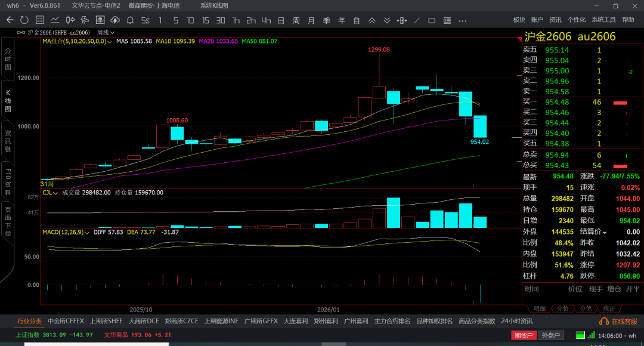Screen dimensions: 644x346
Task: Click the 卖一 price 954.58
Action: [557, 92]
